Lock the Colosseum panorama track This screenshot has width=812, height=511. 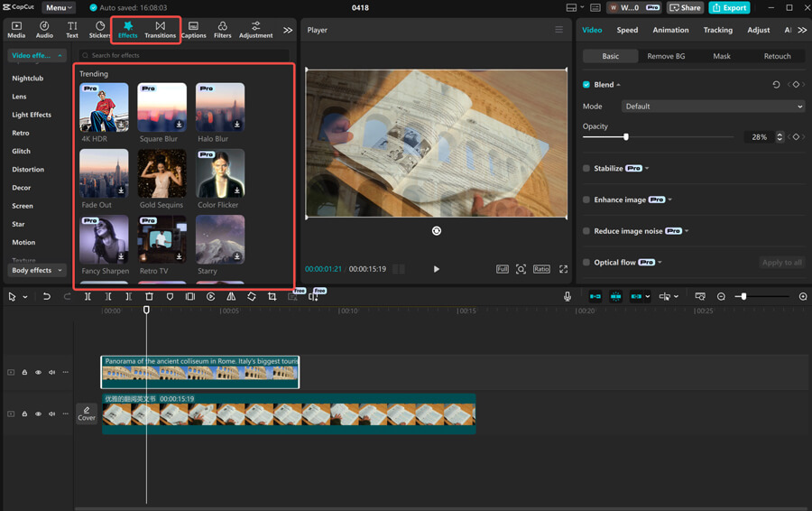click(x=24, y=372)
